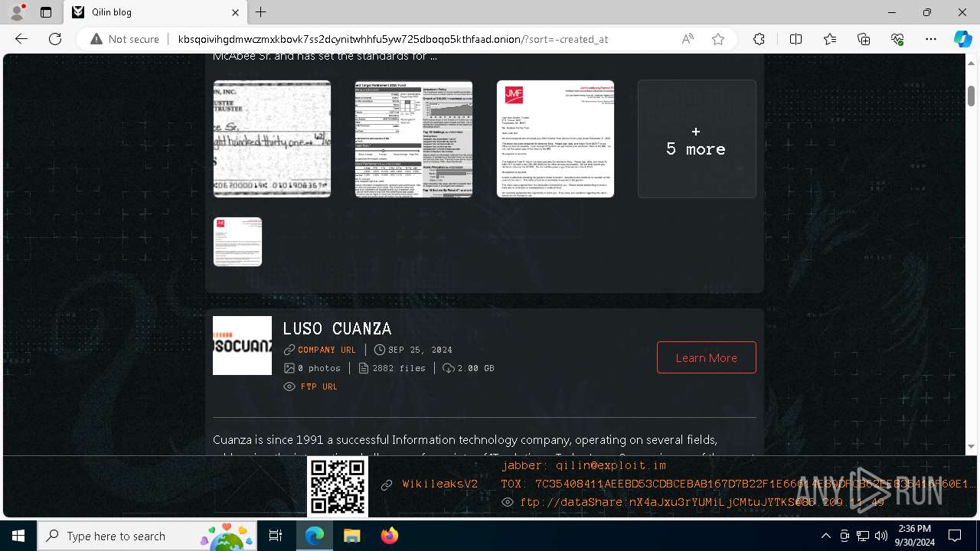This screenshot has width=980, height=551.
Task: Open Edge profile avatar
Action: [17, 12]
